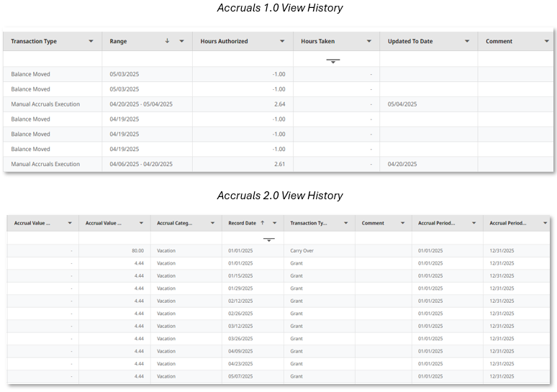The width and height of the screenshot is (557, 392).
Task: Expand the Hours Authorized column dropdown
Action: 282,42
